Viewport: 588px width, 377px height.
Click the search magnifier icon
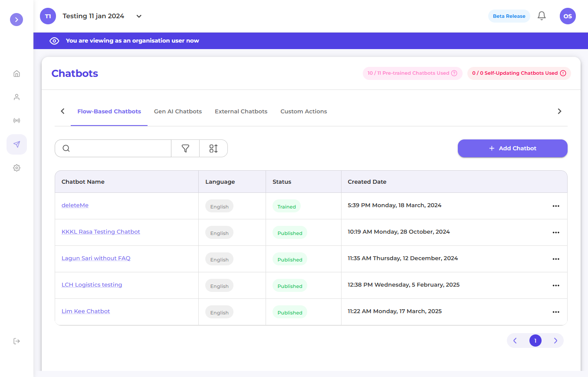66,148
